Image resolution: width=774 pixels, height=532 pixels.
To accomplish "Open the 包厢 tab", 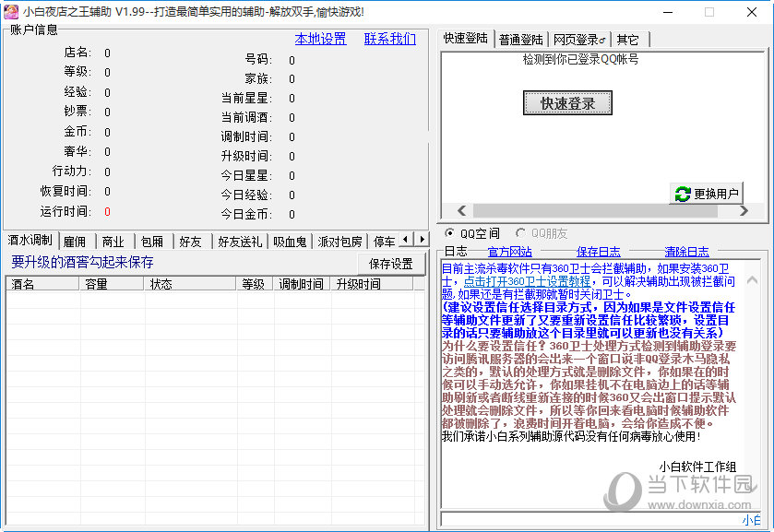I will [x=152, y=242].
